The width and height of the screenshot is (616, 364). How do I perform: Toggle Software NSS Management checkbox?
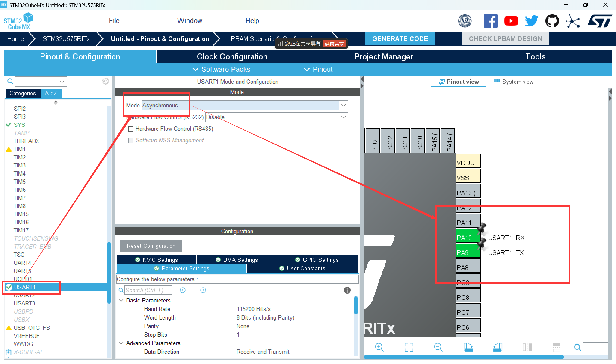point(131,141)
